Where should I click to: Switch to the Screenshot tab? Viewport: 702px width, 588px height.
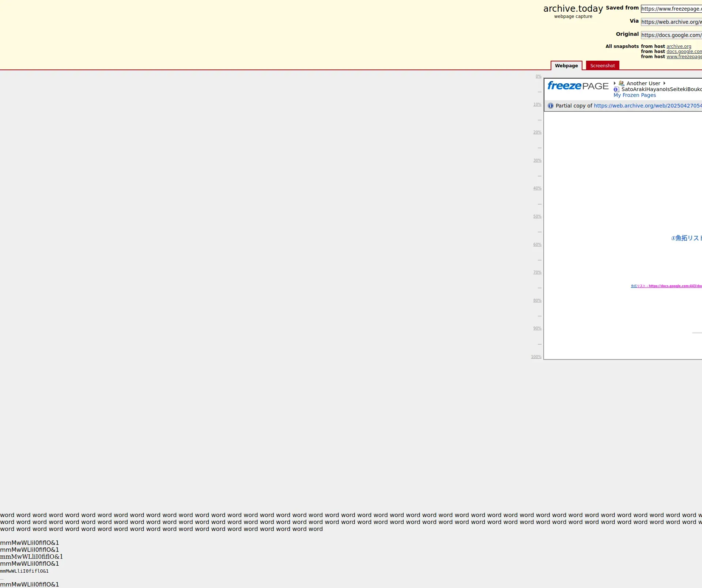(602, 66)
